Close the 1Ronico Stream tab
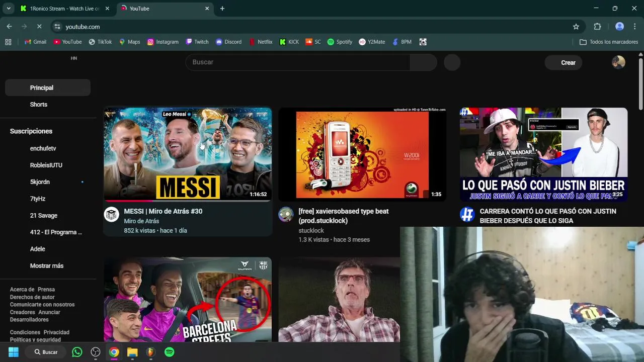This screenshot has height=362, width=644. 107,9
